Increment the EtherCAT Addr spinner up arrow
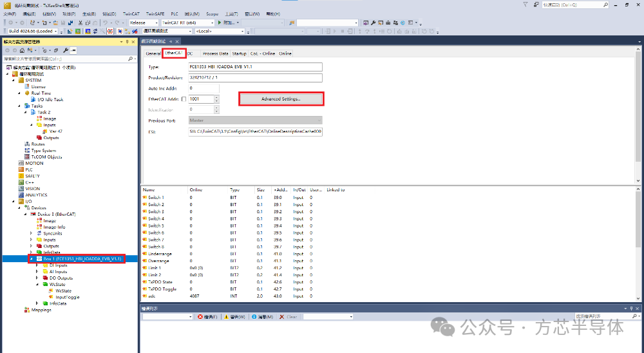644x353 pixels. click(x=216, y=97)
